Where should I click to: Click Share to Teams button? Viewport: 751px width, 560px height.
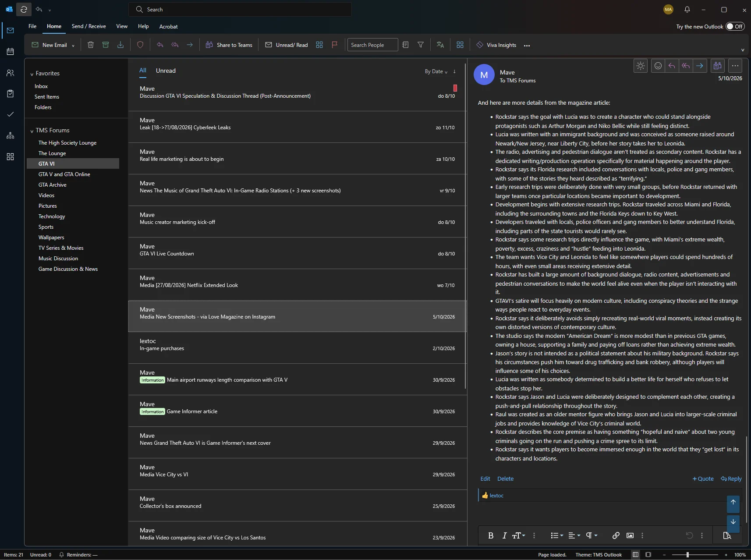(x=229, y=45)
